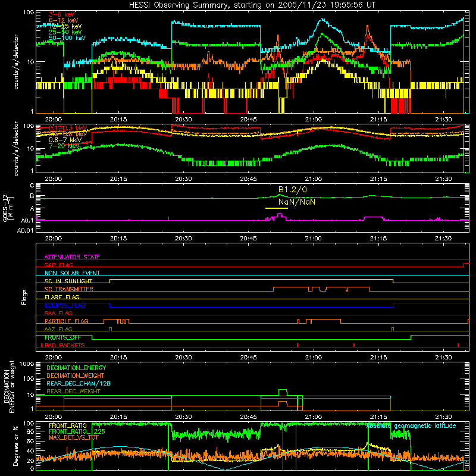Click the SC_IN_SUNLIGHT flag label
476x476 pixels.
(68, 281)
